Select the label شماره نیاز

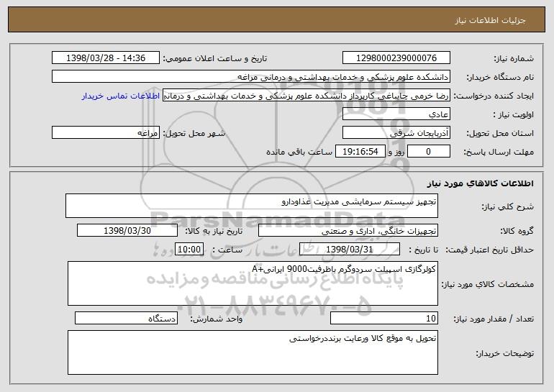tap(514, 59)
